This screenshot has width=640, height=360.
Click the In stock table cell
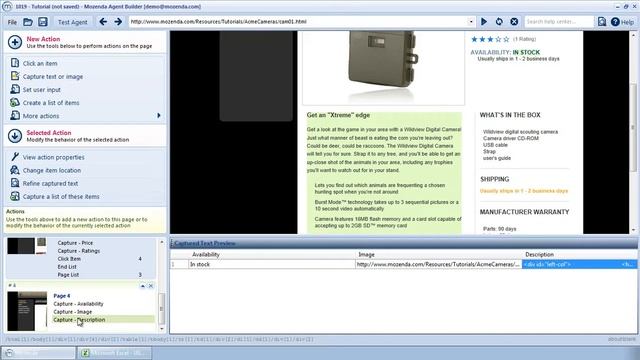point(272,264)
